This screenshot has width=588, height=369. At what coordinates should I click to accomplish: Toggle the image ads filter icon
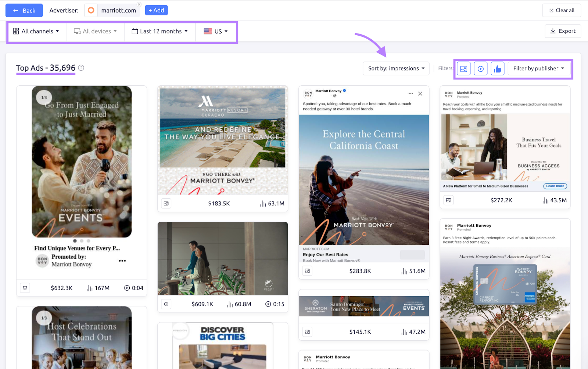coord(463,69)
